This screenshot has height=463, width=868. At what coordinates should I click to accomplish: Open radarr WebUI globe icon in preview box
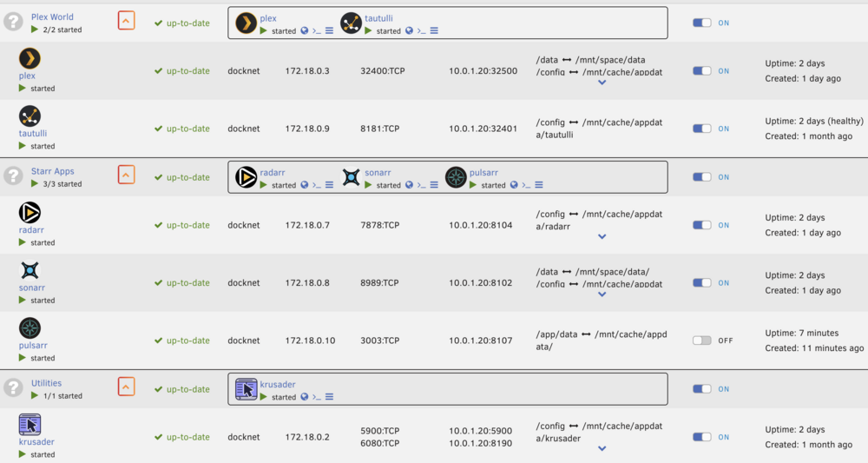click(305, 185)
